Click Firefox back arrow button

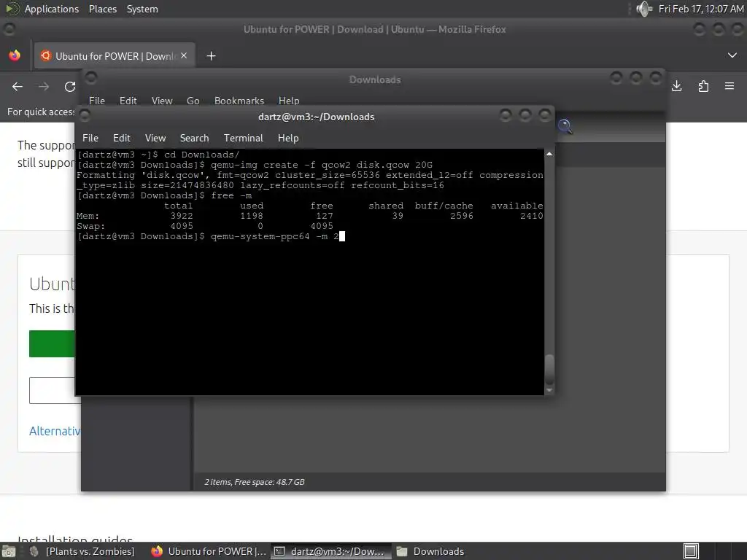18,86
